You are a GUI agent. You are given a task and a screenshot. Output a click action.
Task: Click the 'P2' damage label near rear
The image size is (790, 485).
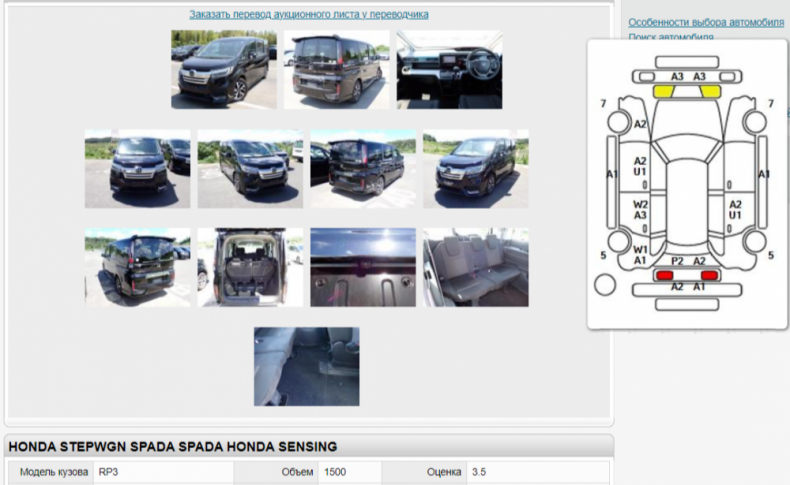tap(677, 261)
